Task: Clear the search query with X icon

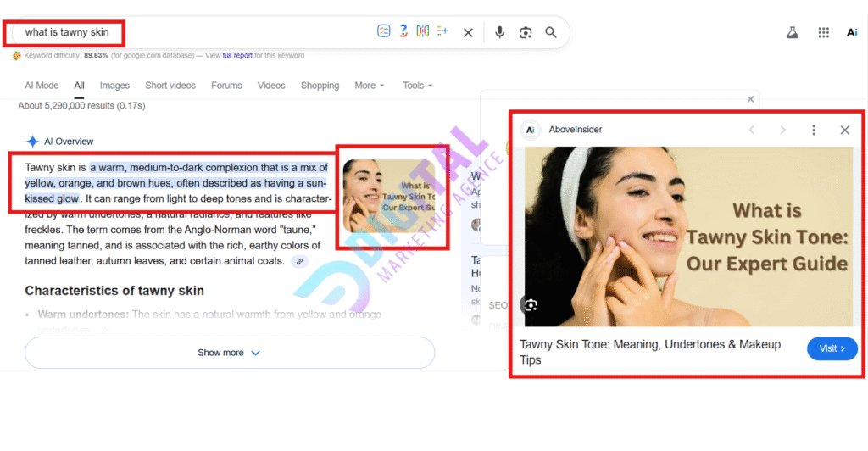Action: [468, 32]
